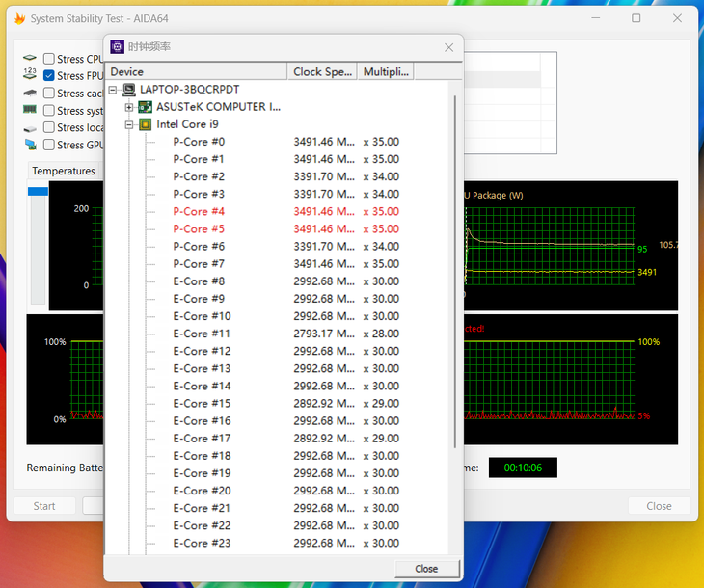The width and height of the screenshot is (704, 588).
Task: Click the blue temperature graph selector bar
Action: click(x=38, y=191)
